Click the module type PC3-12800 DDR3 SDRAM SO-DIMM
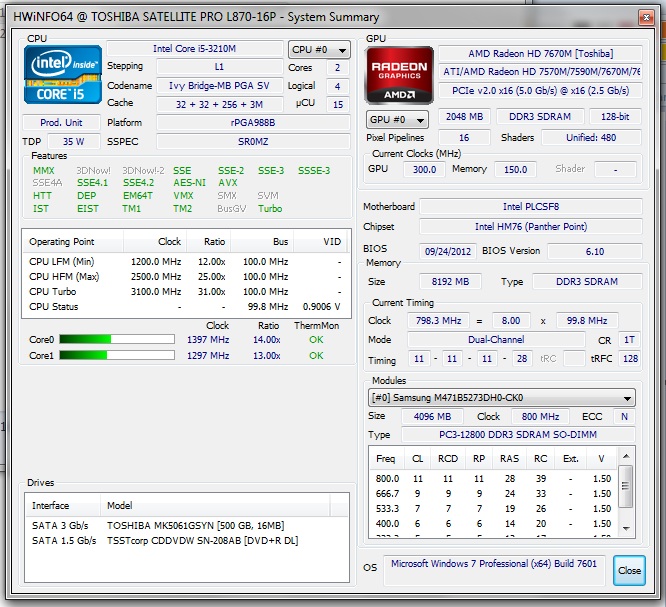The width and height of the screenshot is (666, 607). [518, 435]
